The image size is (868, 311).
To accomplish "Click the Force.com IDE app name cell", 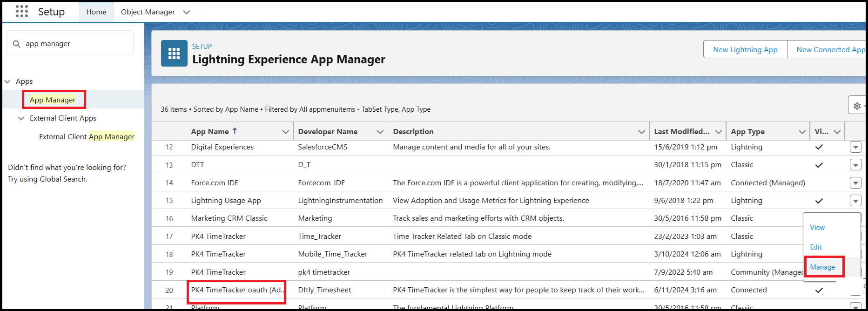I will pyautogui.click(x=215, y=183).
